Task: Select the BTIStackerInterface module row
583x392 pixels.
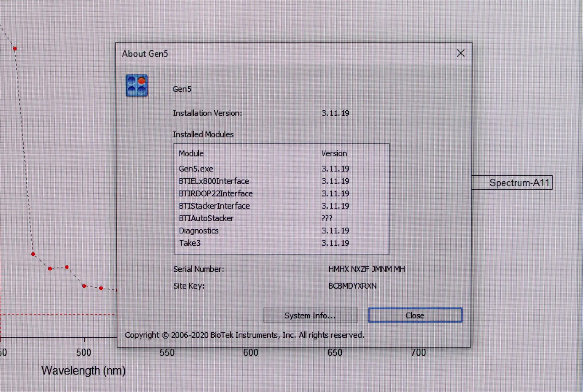Action: (214, 206)
